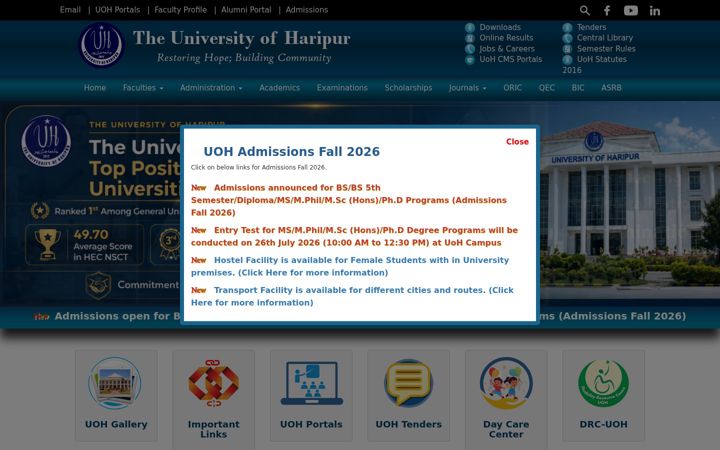Image resolution: width=720 pixels, height=450 pixels.
Task: Open the BIC menu item
Action: click(x=578, y=88)
